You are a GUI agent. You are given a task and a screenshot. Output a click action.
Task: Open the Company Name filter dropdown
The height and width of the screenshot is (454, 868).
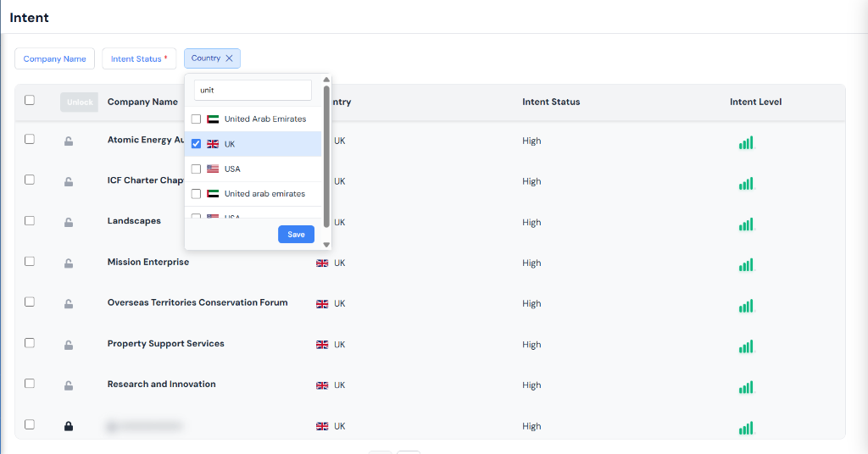[54, 58]
